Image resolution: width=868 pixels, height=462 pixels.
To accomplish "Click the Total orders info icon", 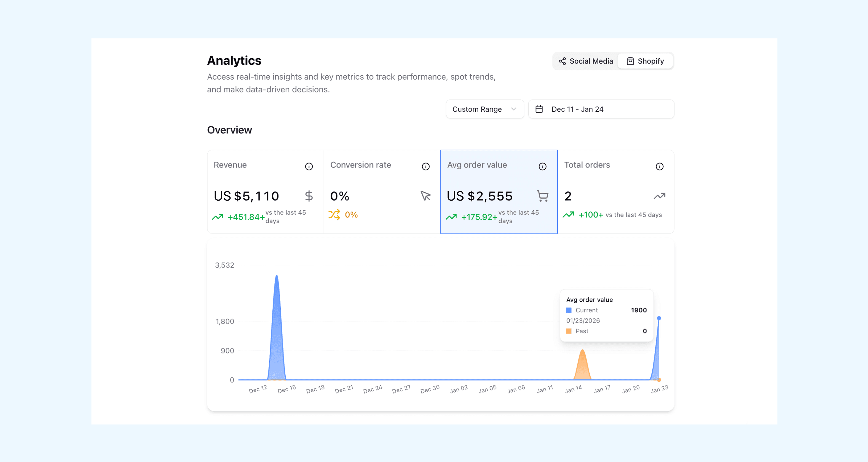I will pyautogui.click(x=659, y=167).
